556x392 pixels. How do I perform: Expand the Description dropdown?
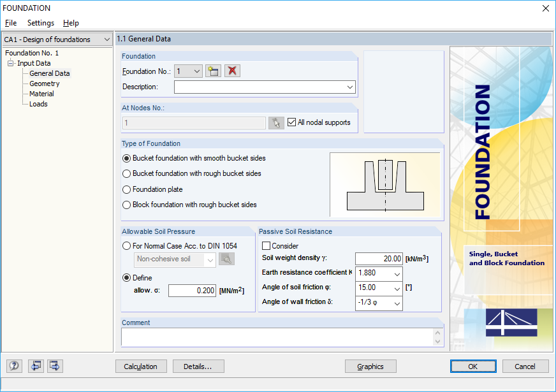coord(350,87)
